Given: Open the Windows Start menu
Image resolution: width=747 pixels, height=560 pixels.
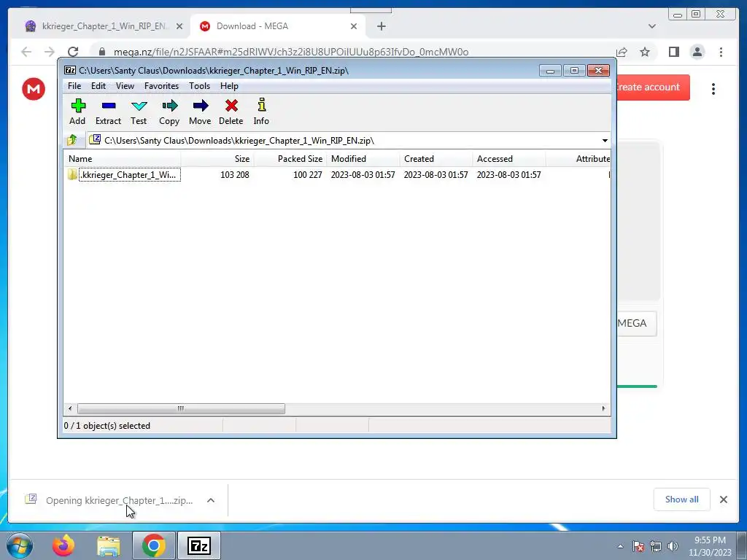Looking at the screenshot, I should tap(20, 545).
